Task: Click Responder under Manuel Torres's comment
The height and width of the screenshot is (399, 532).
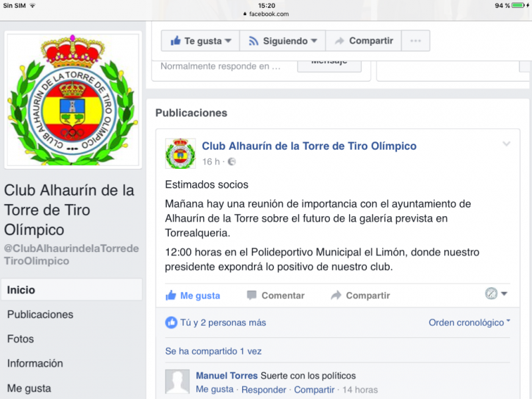Action: (263, 390)
